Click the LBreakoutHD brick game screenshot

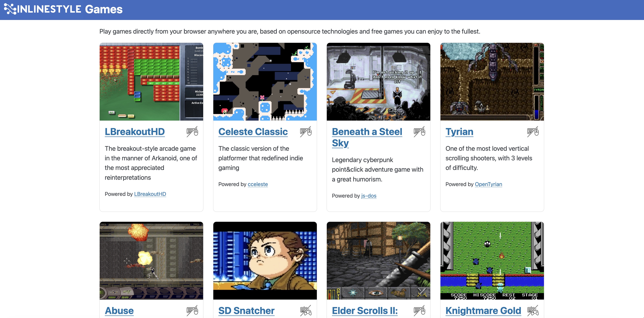coord(151,82)
